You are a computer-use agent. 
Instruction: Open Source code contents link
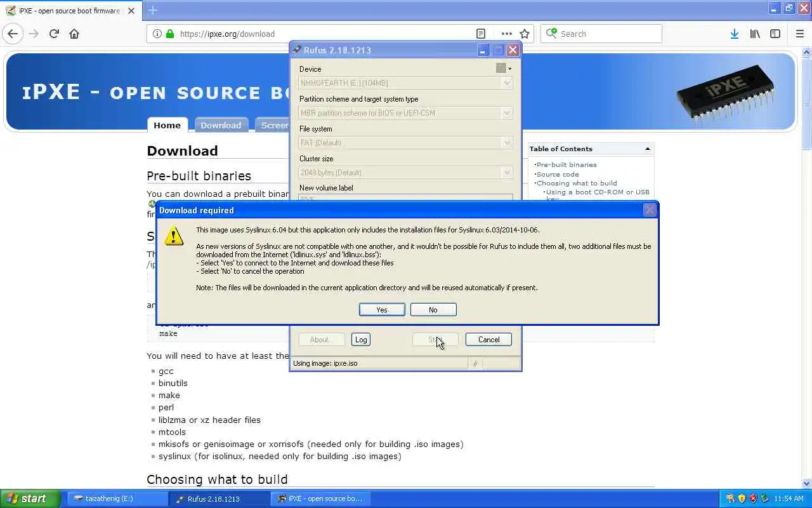(558, 174)
